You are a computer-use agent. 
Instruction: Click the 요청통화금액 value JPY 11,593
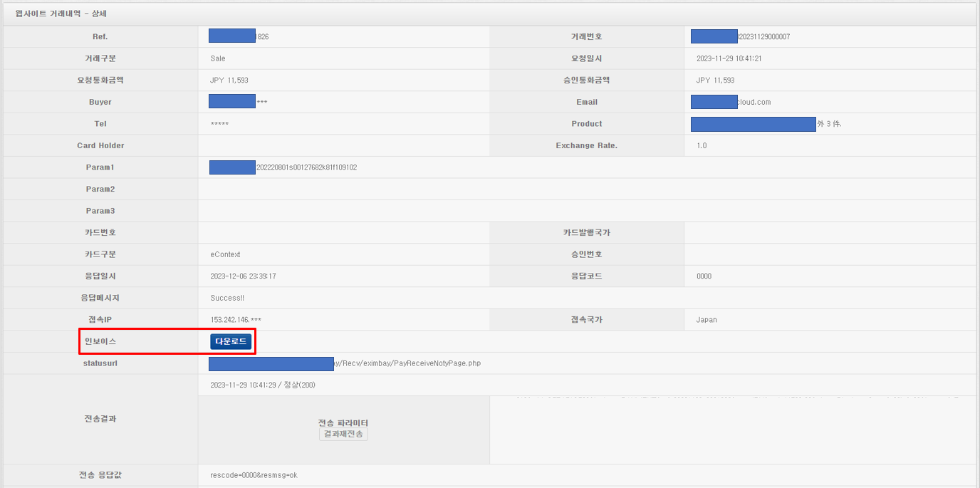pyautogui.click(x=229, y=81)
